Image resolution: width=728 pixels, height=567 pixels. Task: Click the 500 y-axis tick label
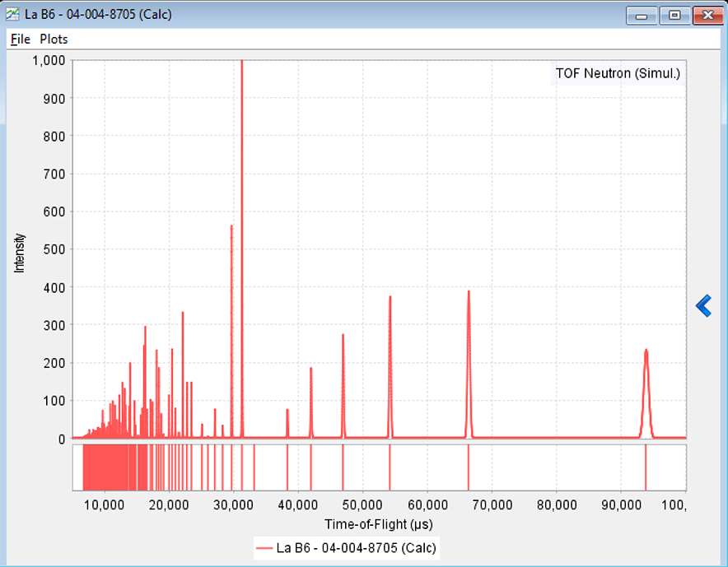[x=54, y=249]
